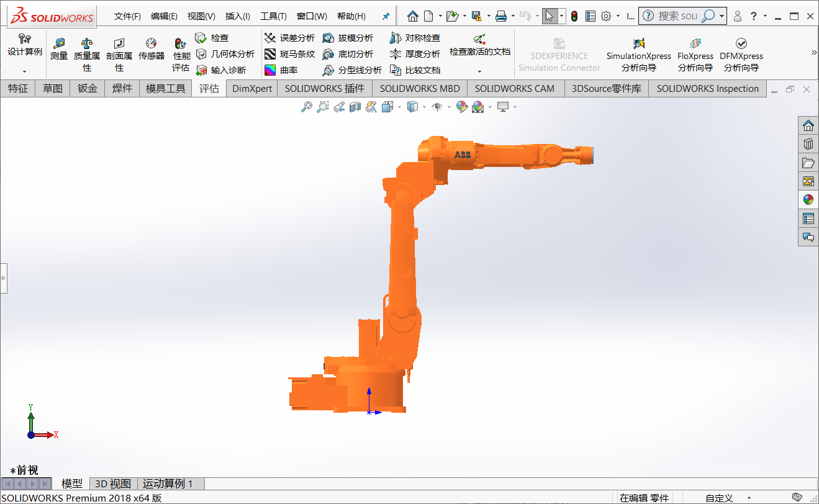Click the home welcome button
The height and width of the screenshot is (504, 819).
(x=413, y=16)
